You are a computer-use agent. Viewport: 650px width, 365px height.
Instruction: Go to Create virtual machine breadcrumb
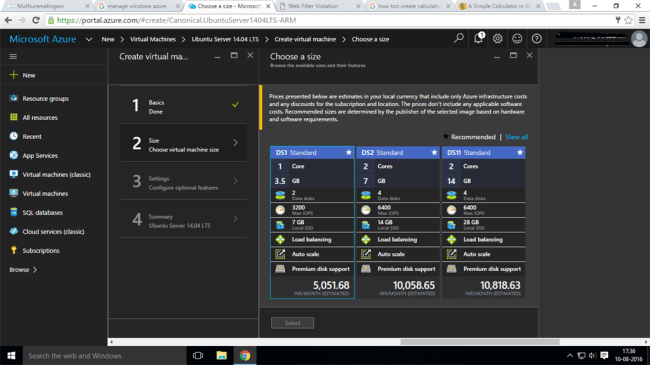pos(305,39)
